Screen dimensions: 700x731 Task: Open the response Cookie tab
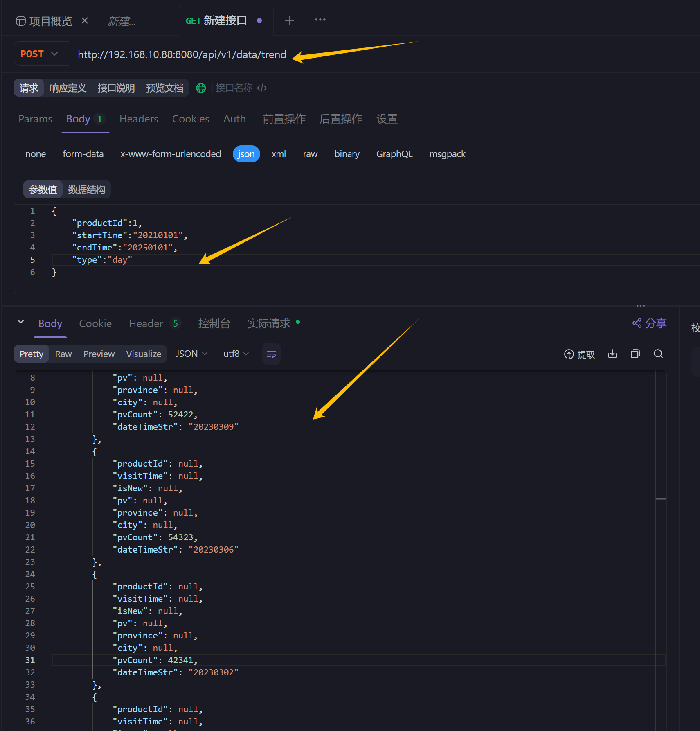pyautogui.click(x=95, y=323)
